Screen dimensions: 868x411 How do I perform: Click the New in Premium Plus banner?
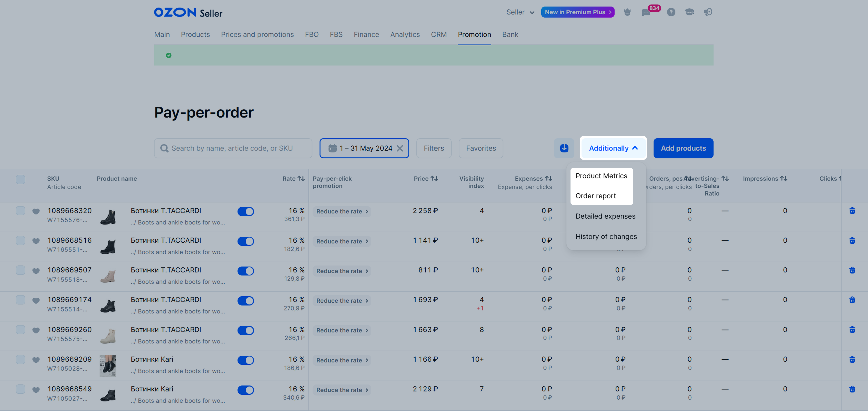[x=578, y=12]
